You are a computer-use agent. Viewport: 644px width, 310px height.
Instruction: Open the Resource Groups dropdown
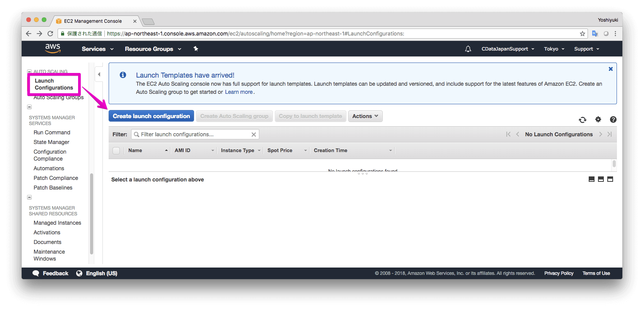click(x=153, y=49)
